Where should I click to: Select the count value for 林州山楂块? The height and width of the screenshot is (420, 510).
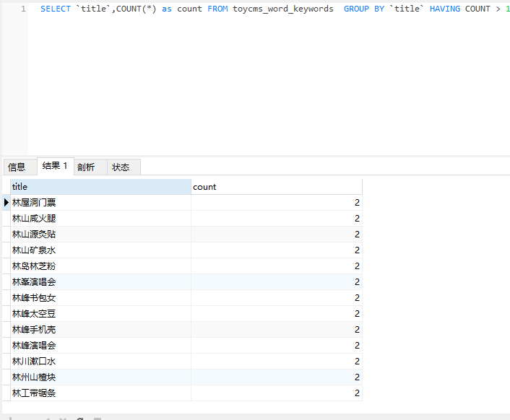pos(277,377)
